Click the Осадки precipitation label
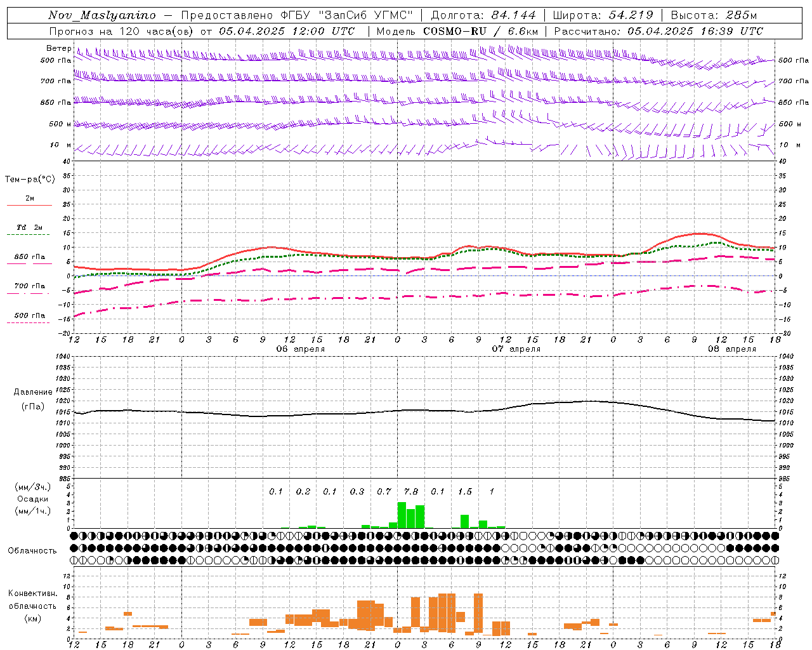Image resolution: width=812 pixels, height=650 pixels. coord(33,499)
